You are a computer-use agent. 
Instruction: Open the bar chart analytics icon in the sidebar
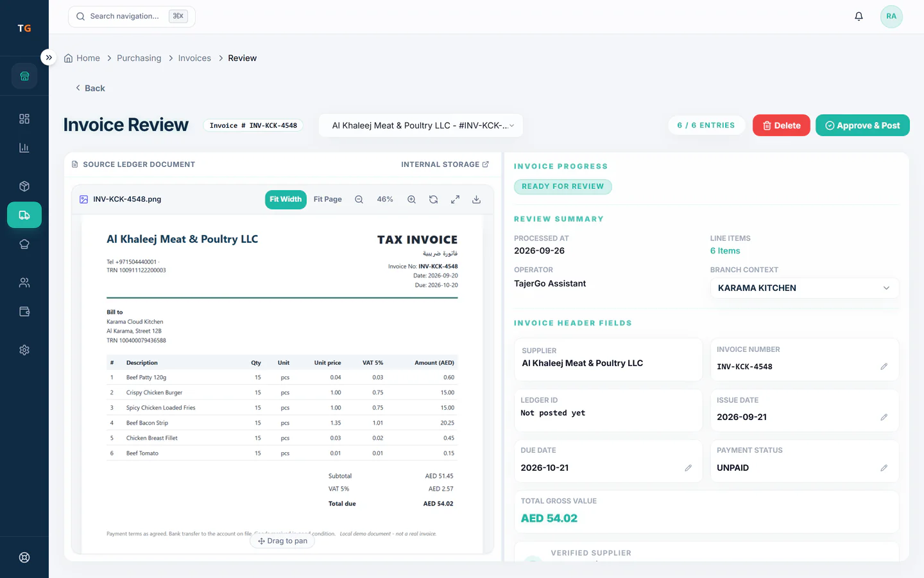pyautogui.click(x=24, y=148)
